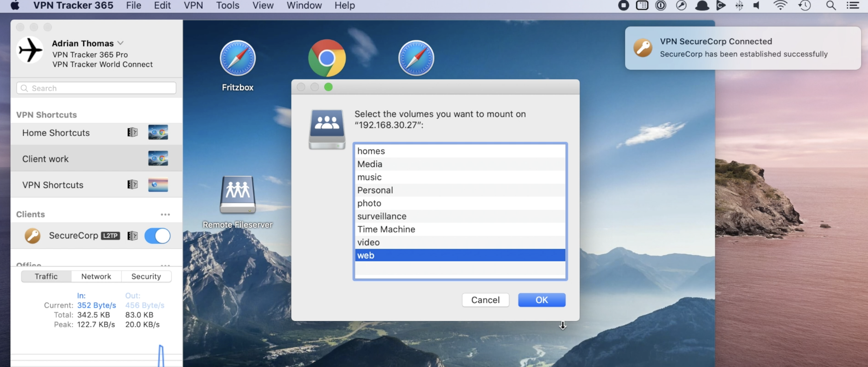
Task: Click the key icon in the VPN notification
Action: [643, 48]
